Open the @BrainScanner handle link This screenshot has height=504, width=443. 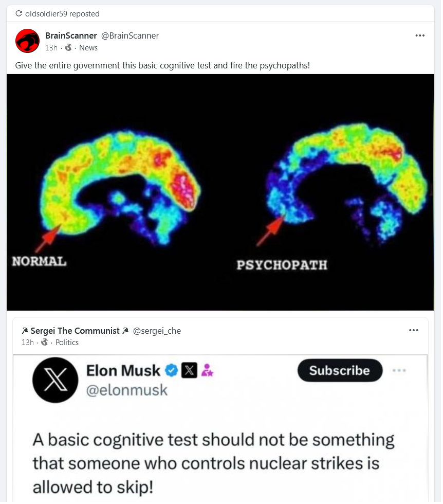pyautogui.click(x=130, y=35)
